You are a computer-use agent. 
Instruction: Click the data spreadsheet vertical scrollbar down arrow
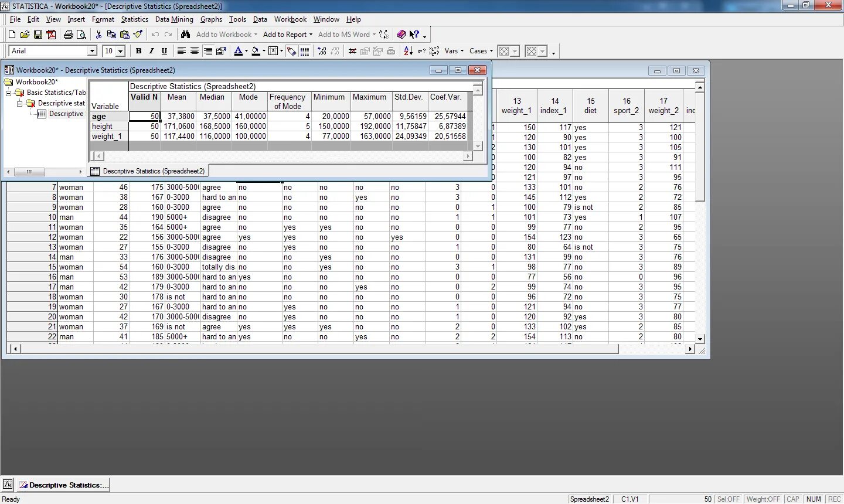pyautogui.click(x=700, y=339)
